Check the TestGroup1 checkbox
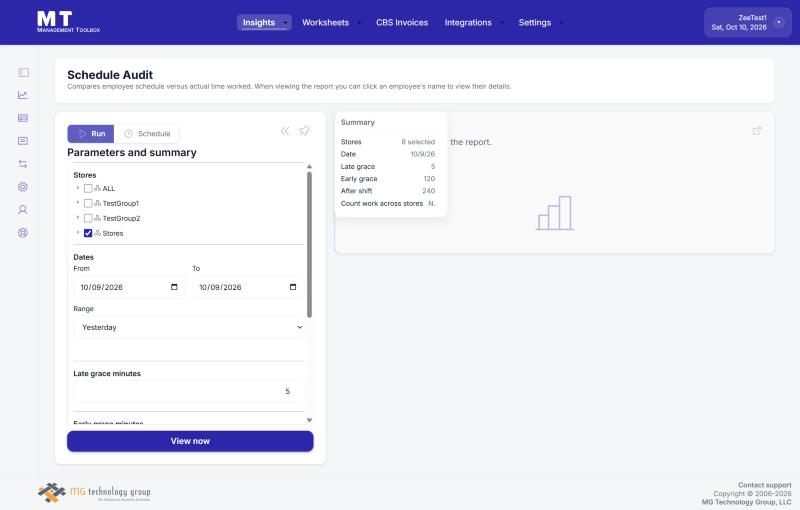800x510 pixels. (88, 203)
